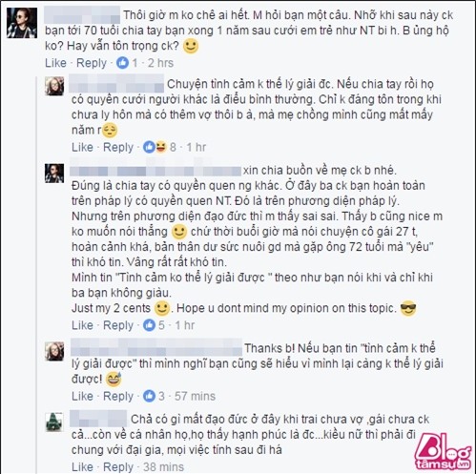
Task: Click the like-reaction icon on the first comment
Action: coord(122,63)
